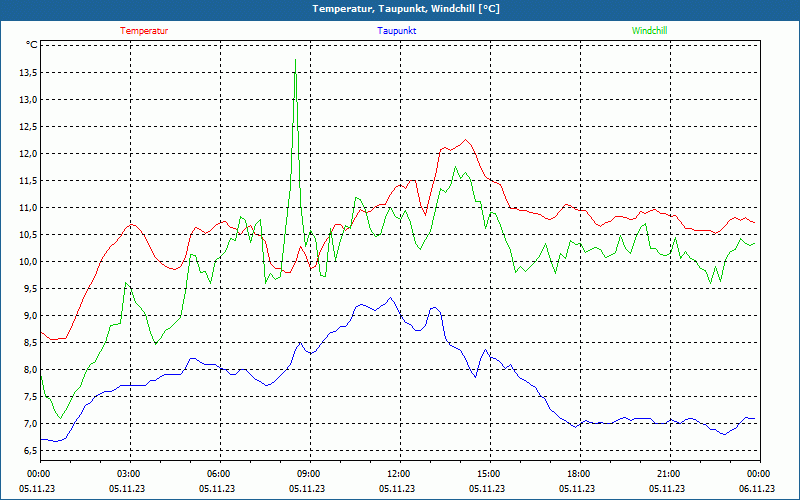This screenshot has width=800, height=500.
Task: Click the 11,5 y-axis value
Action: coord(28,181)
